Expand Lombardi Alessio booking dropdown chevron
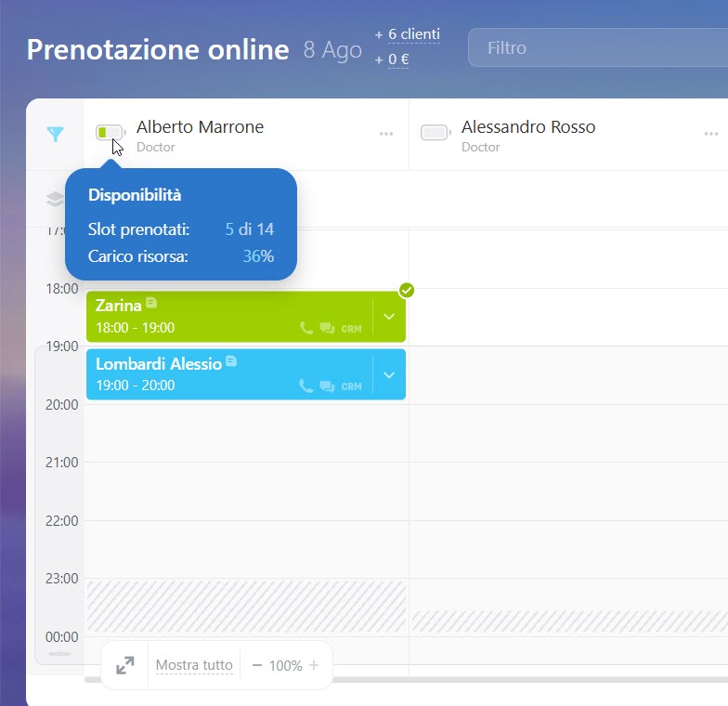The height and width of the screenshot is (706, 728). click(389, 374)
